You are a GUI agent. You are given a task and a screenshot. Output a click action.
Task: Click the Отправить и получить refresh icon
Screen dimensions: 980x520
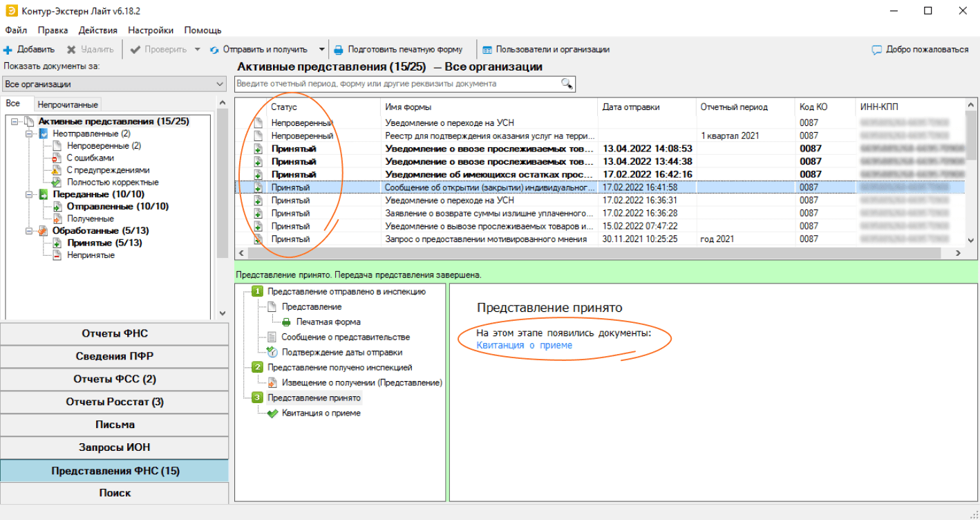pos(214,50)
